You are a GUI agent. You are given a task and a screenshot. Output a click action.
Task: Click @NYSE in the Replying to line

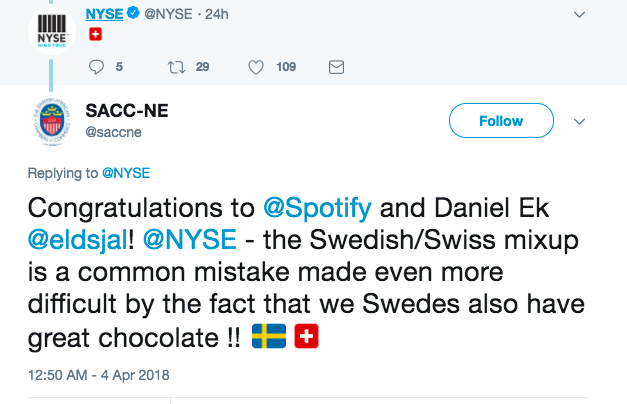click(x=125, y=172)
